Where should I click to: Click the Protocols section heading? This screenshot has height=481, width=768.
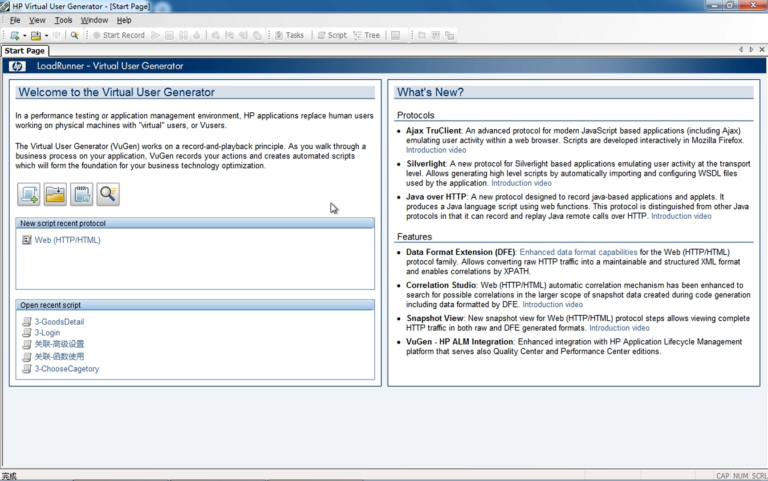tap(415, 115)
